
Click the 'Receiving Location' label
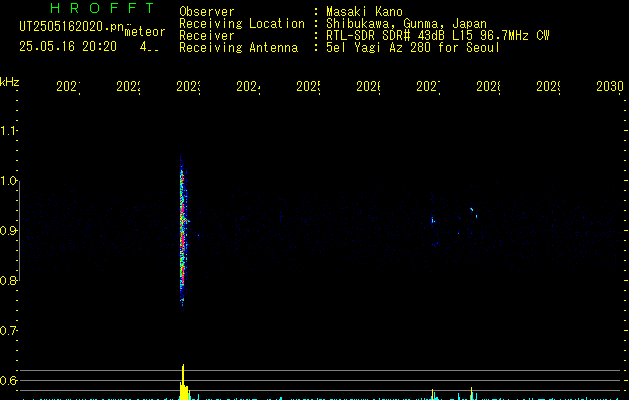pyautogui.click(x=242, y=24)
